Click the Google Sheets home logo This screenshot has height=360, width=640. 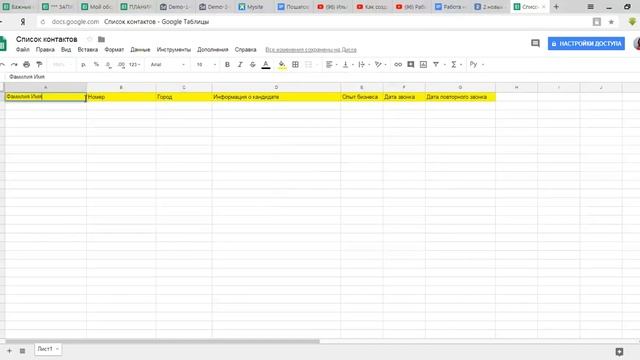[3, 44]
